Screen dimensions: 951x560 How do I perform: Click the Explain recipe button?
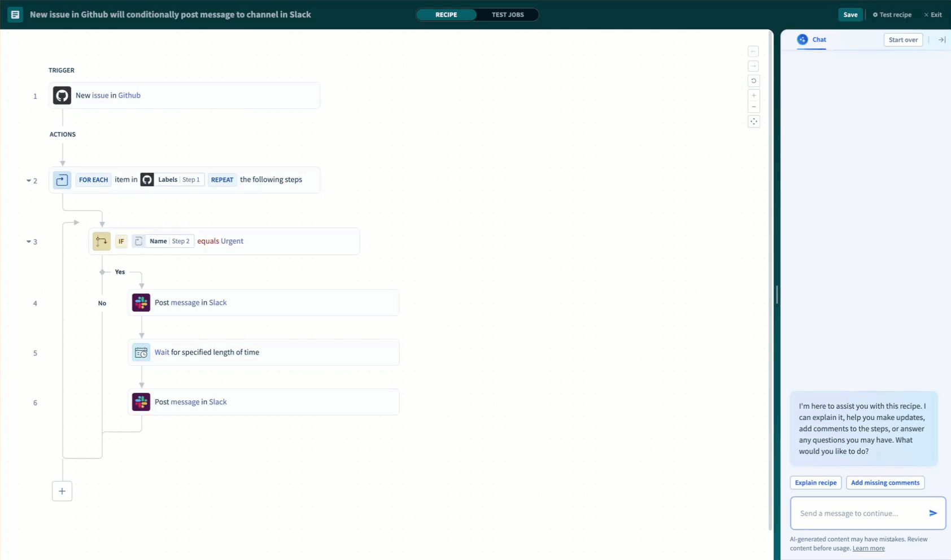tap(815, 483)
